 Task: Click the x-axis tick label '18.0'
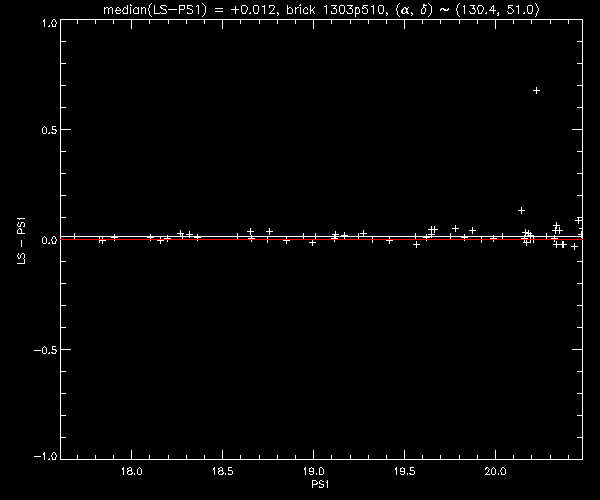[132, 471]
